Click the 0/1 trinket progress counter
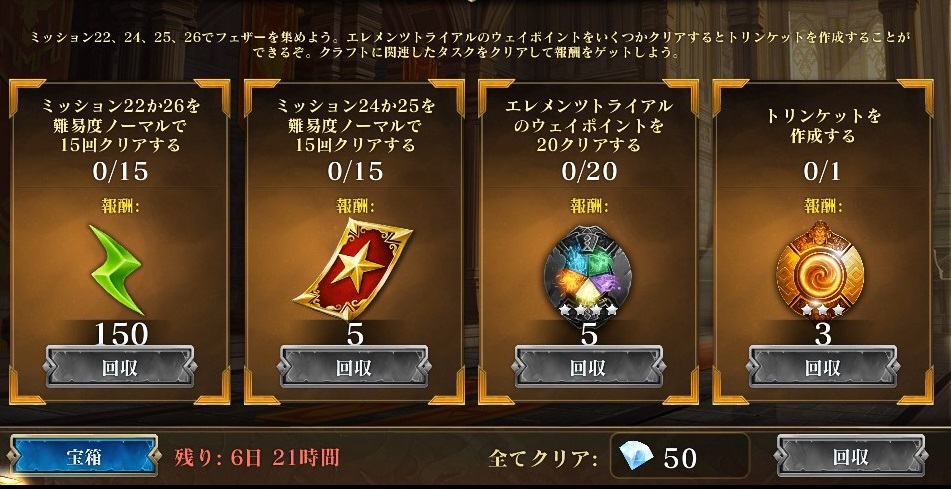Screen dimensions: 951x489 tap(822, 172)
